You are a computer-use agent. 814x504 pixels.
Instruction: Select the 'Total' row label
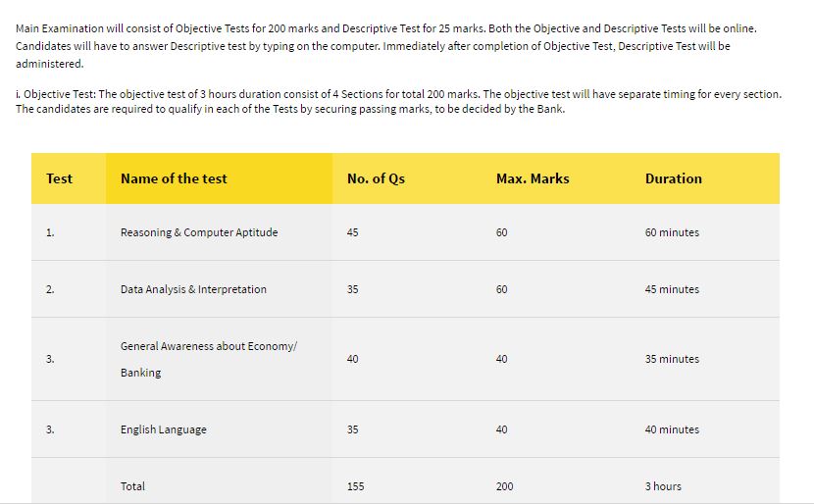point(132,486)
